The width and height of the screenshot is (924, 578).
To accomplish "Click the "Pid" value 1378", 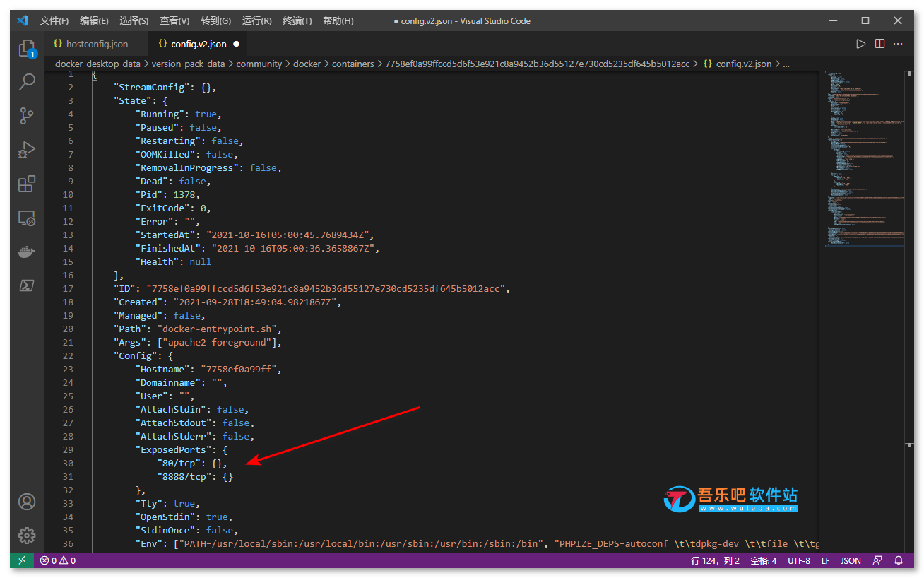I will pos(185,194).
